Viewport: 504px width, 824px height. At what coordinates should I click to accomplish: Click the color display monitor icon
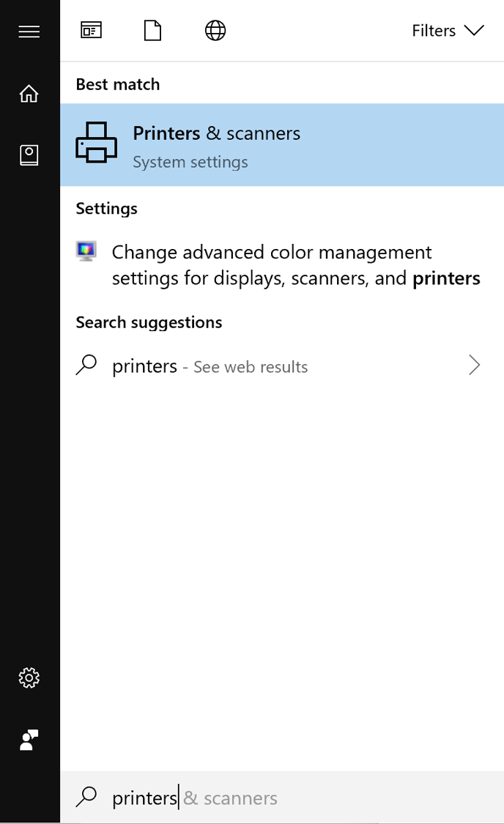[86, 252]
